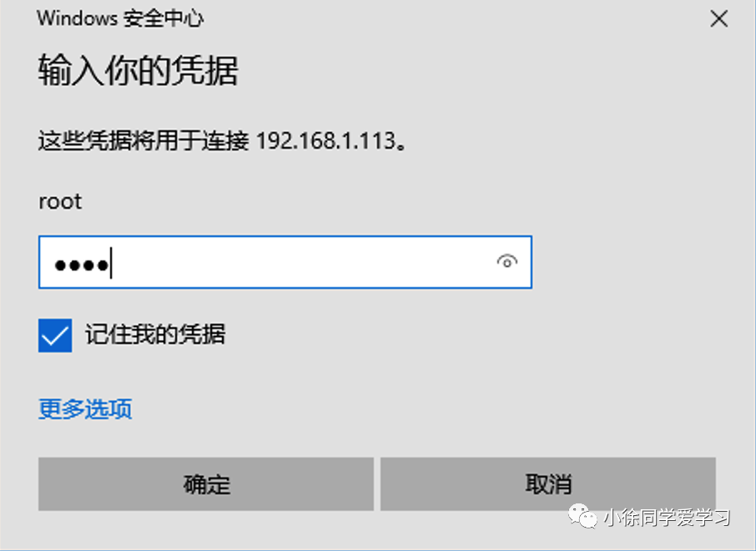Image resolution: width=756 pixels, height=551 pixels.
Task: Untick the 记住我的凭据 checkbox
Action: tap(55, 336)
